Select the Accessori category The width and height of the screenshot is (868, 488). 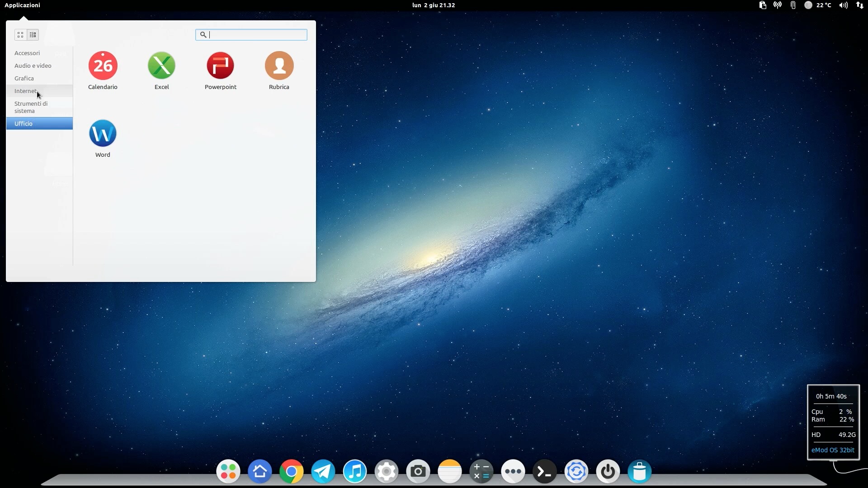(x=39, y=53)
